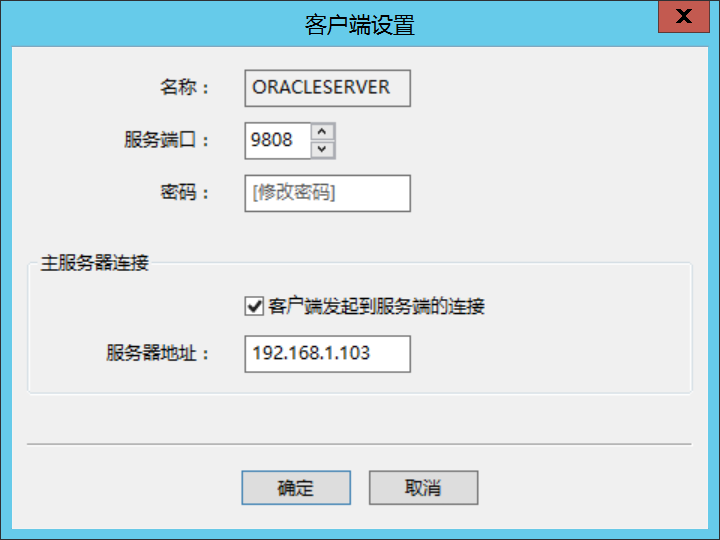This screenshot has height=540, width=720.
Task: Click the empty title bar area left of the title
Action: click(150, 24)
